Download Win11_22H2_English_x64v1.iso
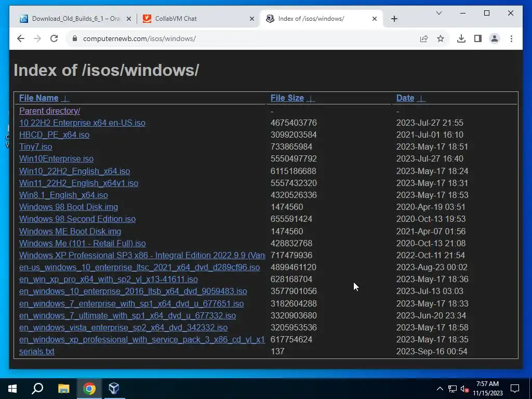Screen dimensions: 532x399 79,183
